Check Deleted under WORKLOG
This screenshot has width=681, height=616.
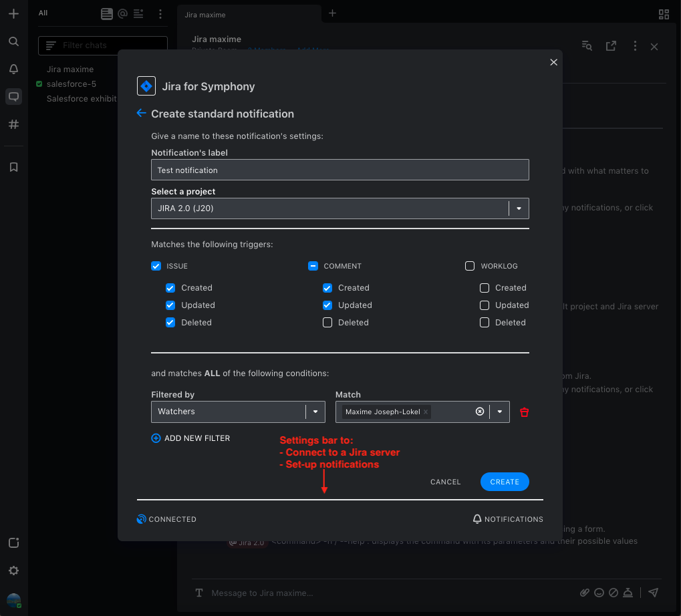pyautogui.click(x=485, y=323)
